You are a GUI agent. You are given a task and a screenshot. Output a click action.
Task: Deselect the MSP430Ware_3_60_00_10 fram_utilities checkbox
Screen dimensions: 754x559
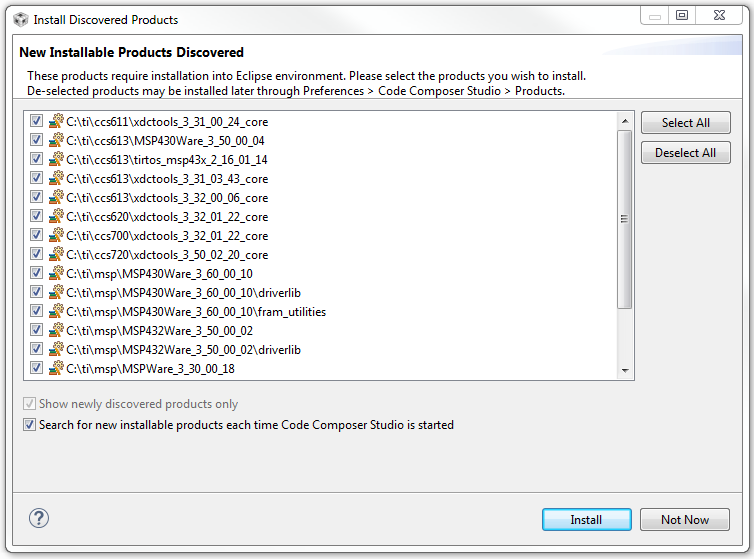36,311
